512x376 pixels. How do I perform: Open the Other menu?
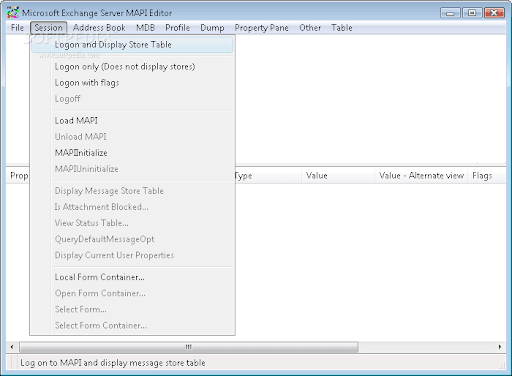310,28
